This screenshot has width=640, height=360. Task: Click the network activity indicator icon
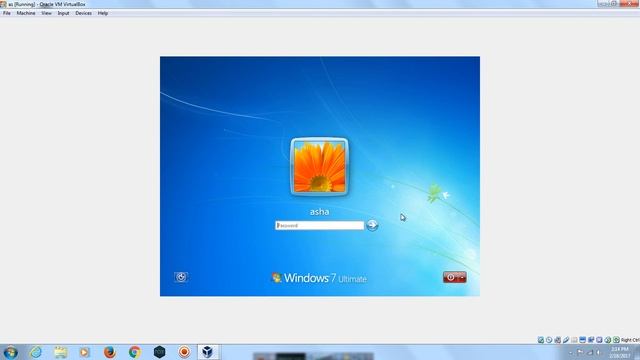point(558,340)
